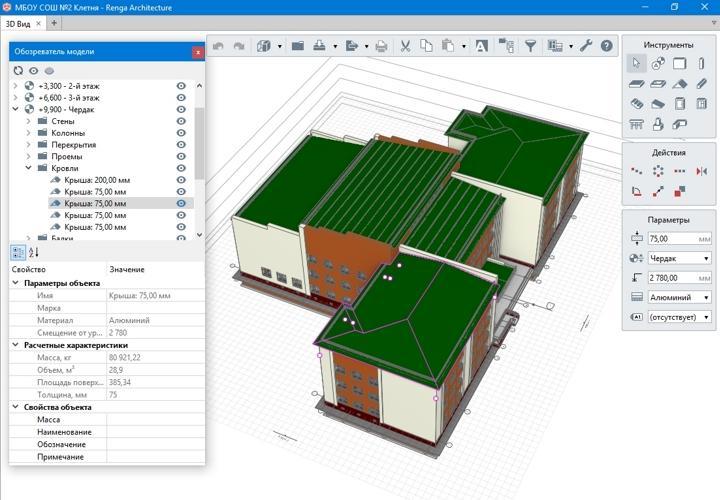The image size is (720, 500).
Task: Add a new tab with plus button
Action: pos(54,23)
